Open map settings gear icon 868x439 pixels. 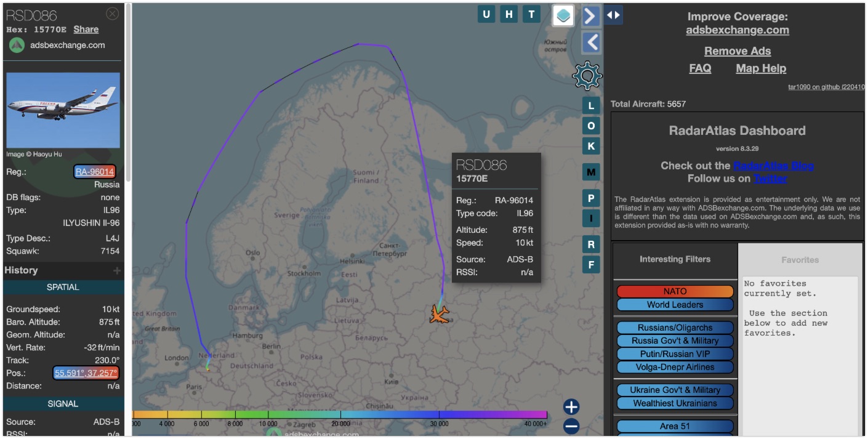[x=587, y=76]
